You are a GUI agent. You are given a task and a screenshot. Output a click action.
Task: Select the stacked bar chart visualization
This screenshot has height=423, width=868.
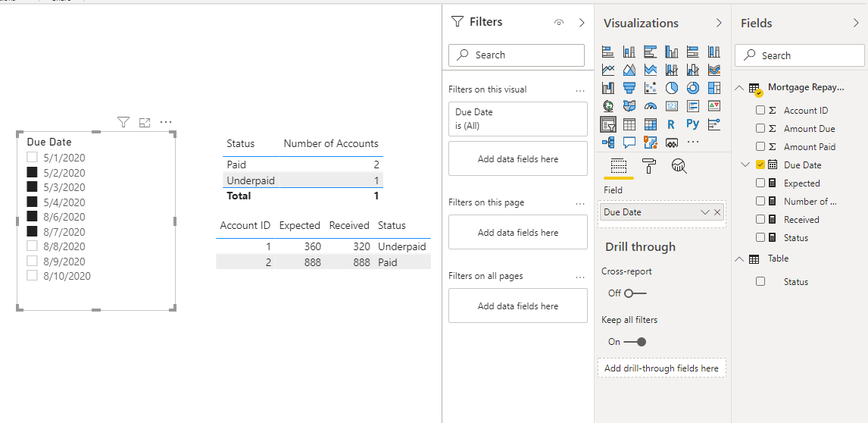pyautogui.click(x=607, y=52)
